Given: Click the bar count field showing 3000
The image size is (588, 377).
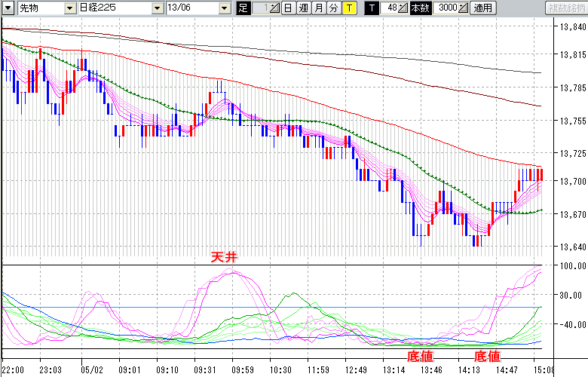Looking at the screenshot, I should pos(442,8).
